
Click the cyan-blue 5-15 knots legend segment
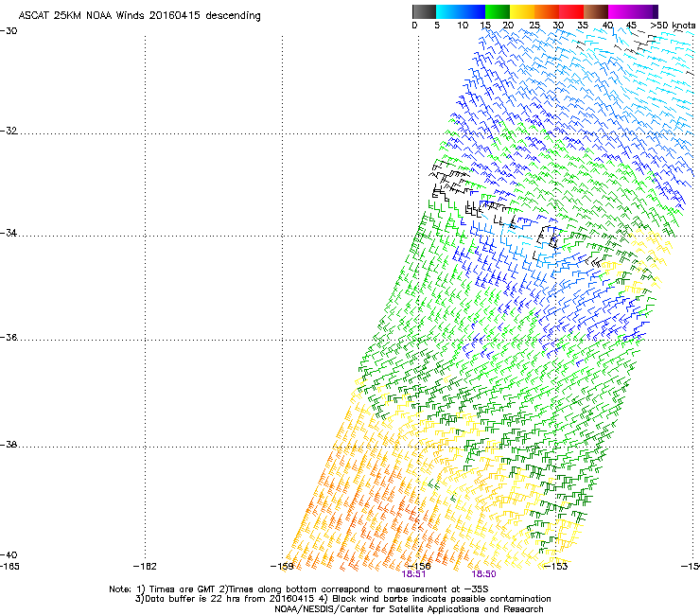[461, 11]
